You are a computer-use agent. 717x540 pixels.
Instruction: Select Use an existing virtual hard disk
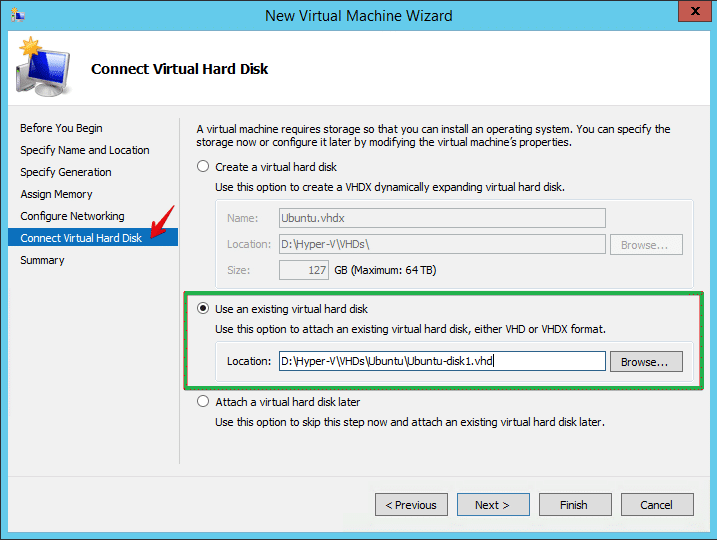click(x=203, y=309)
